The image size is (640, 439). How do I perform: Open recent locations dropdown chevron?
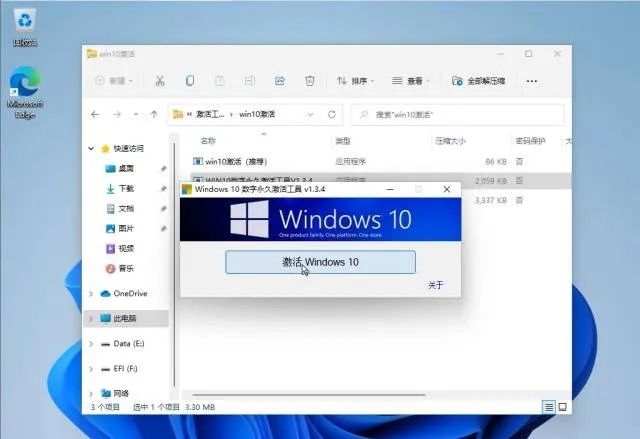point(136,115)
